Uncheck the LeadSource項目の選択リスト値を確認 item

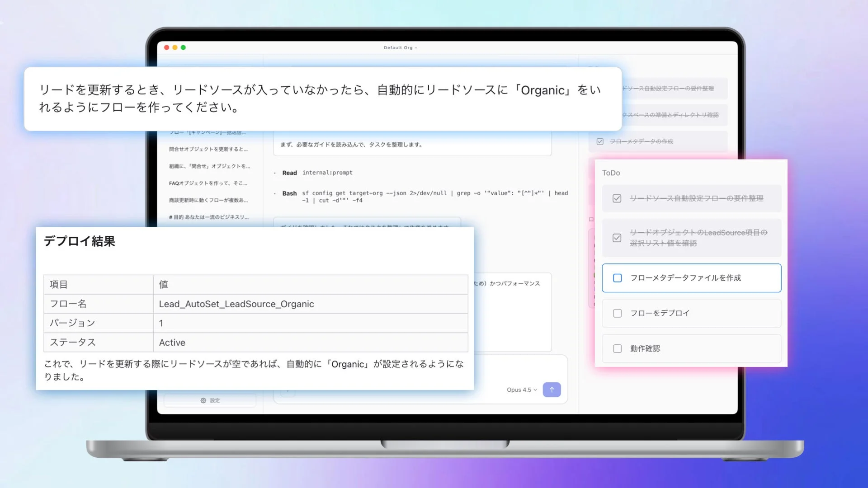click(x=617, y=238)
